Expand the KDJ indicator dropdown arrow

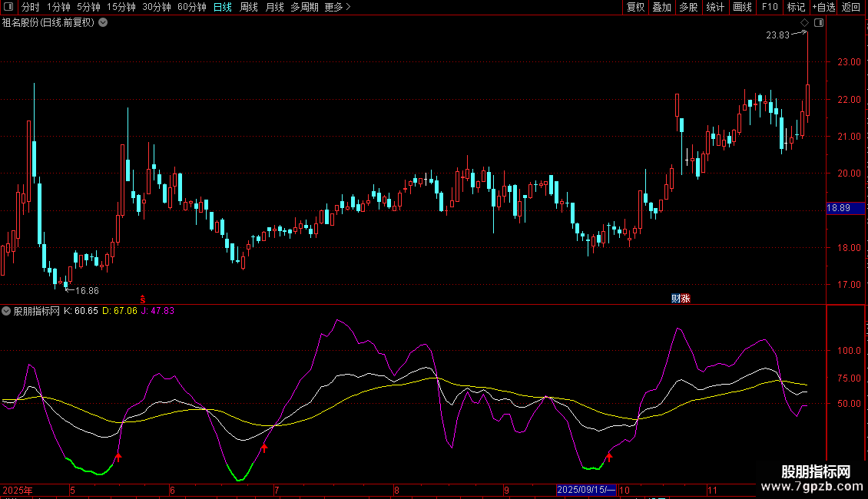click(x=7, y=311)
